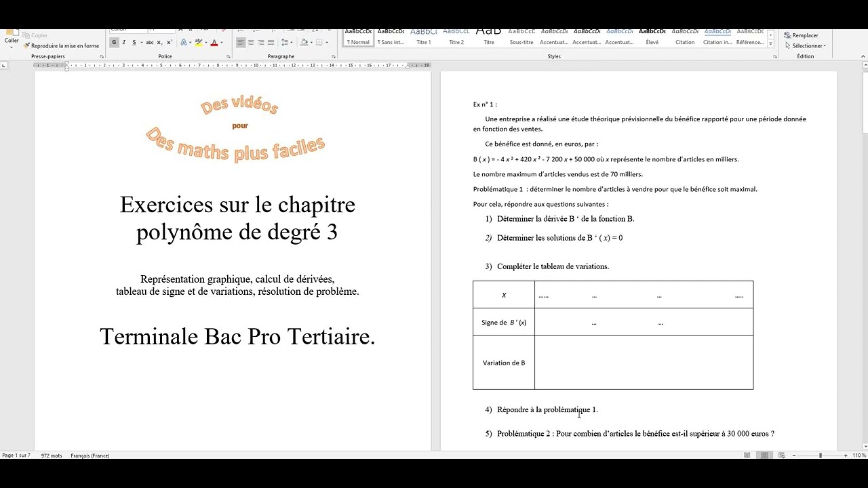Click the zoom out minus button
The image size is (868, 488).
[x=794, y=455]
